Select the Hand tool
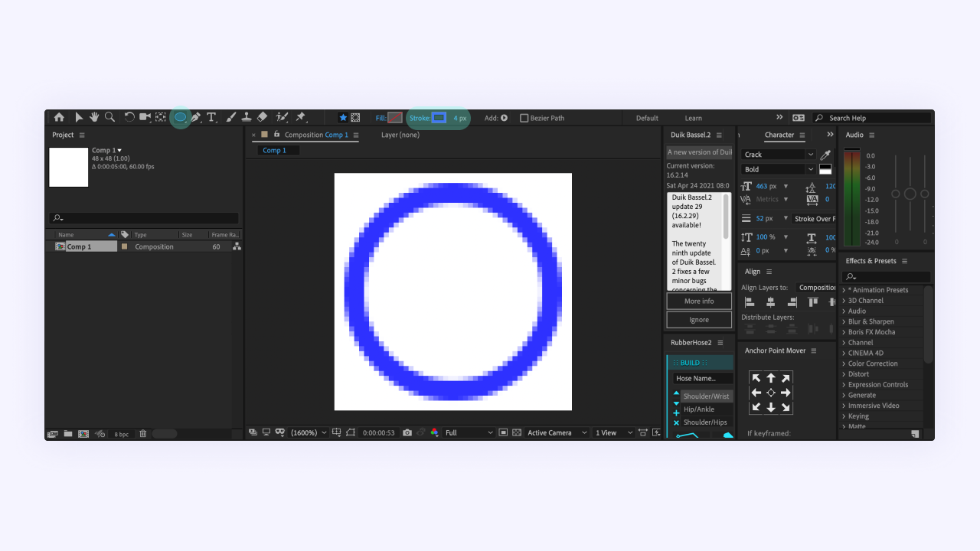Image resolution: width=980 pixels, height=551 pixels. (x=93, y=118)
